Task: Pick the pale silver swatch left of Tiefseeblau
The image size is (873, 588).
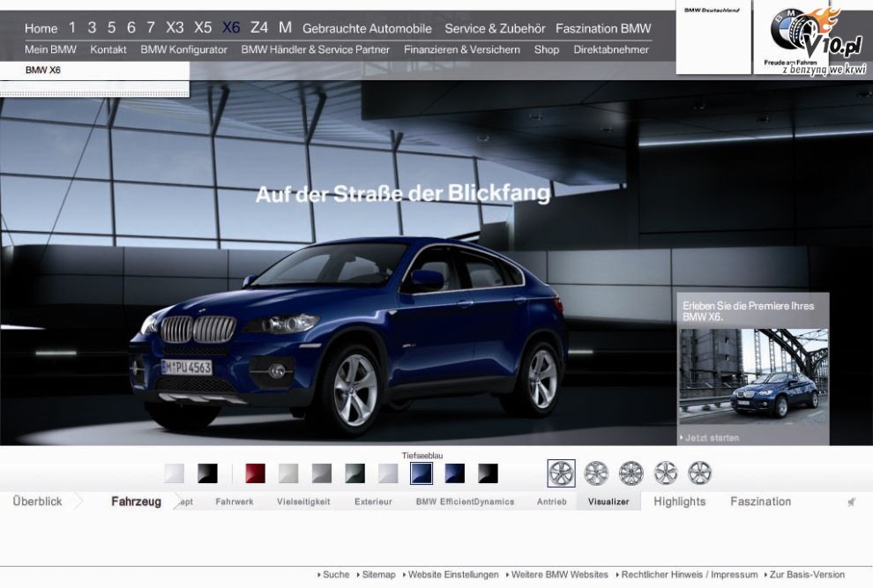Action: click(x=388, y=473)
